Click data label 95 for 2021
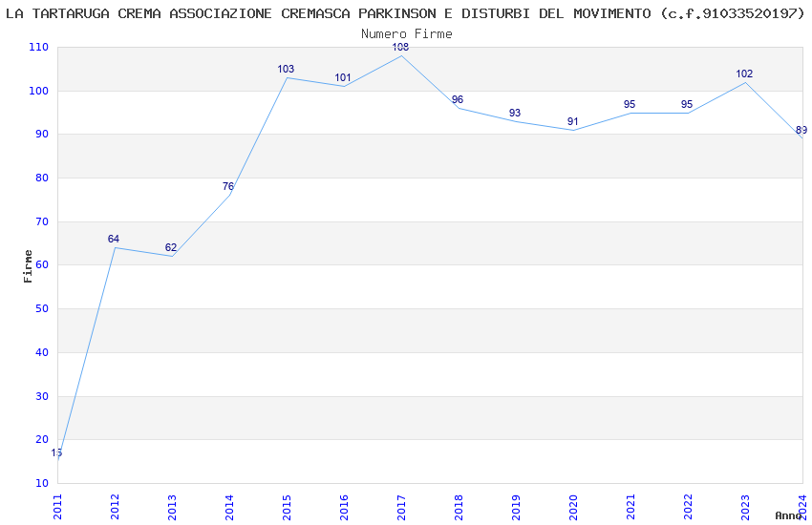 [630, 104]
